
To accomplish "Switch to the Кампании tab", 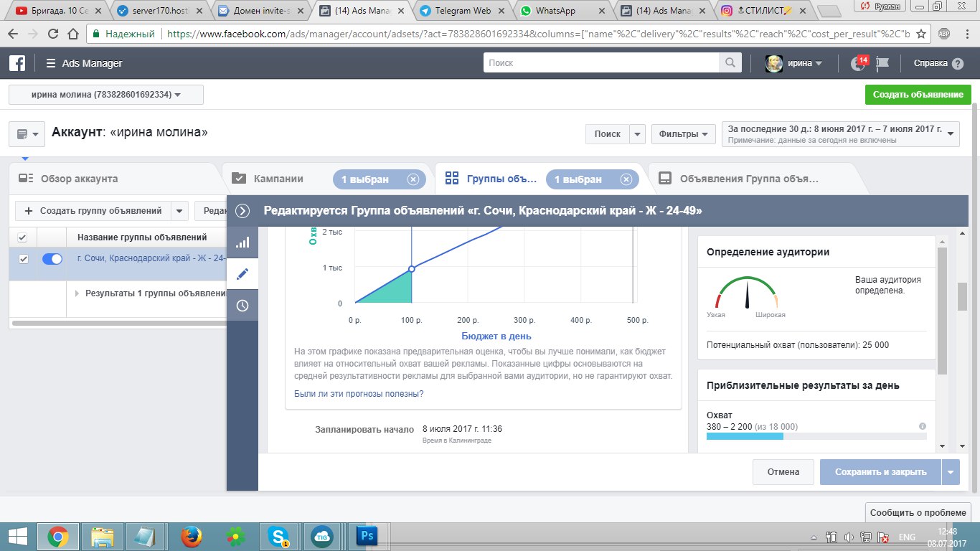I will [278, 179].
